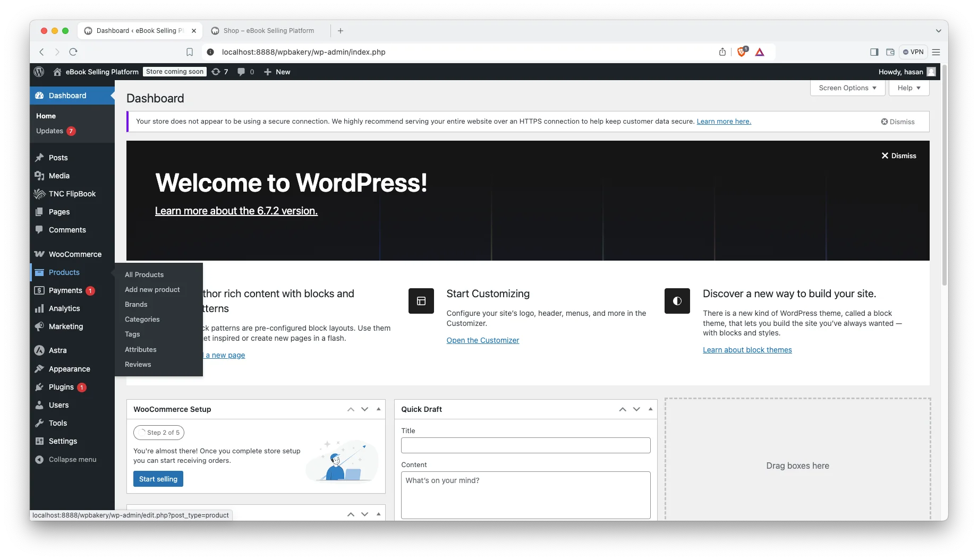
Task: Toggle the VPN button in browser toolbar
Action: (x=913, y=52)
